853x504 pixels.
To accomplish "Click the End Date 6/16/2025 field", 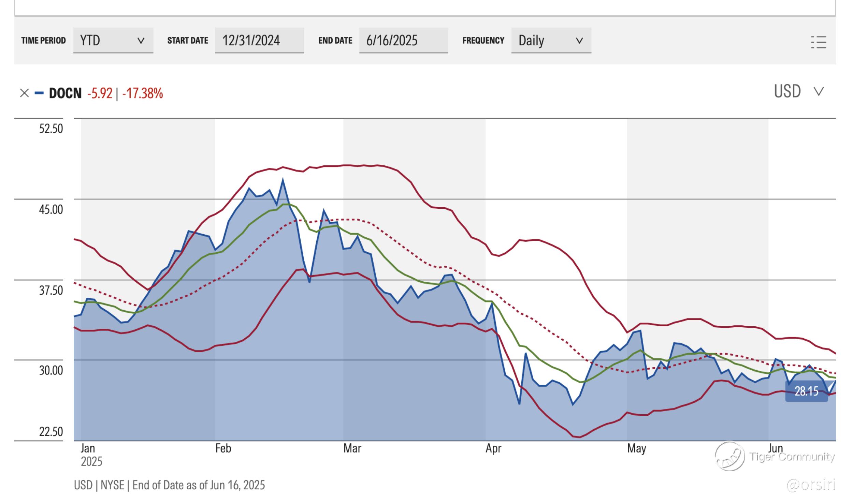I will coord(403,40).
